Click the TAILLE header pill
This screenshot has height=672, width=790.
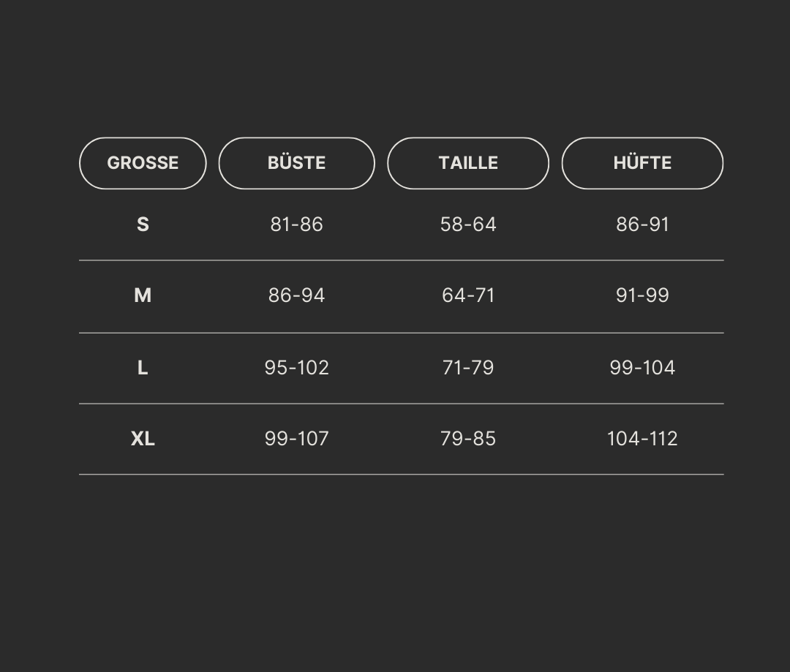468,163
